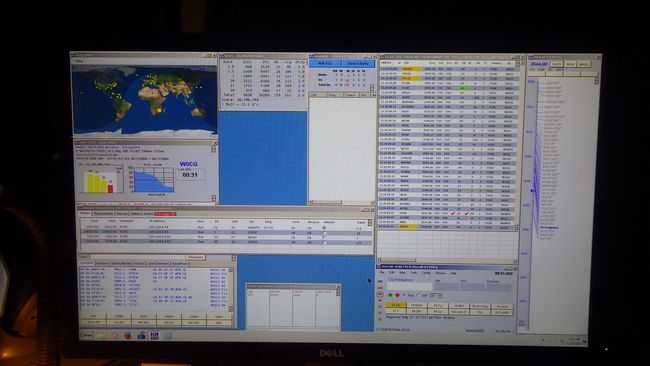
Task: Click the red LED indicator in entry window
Action: 398,295
